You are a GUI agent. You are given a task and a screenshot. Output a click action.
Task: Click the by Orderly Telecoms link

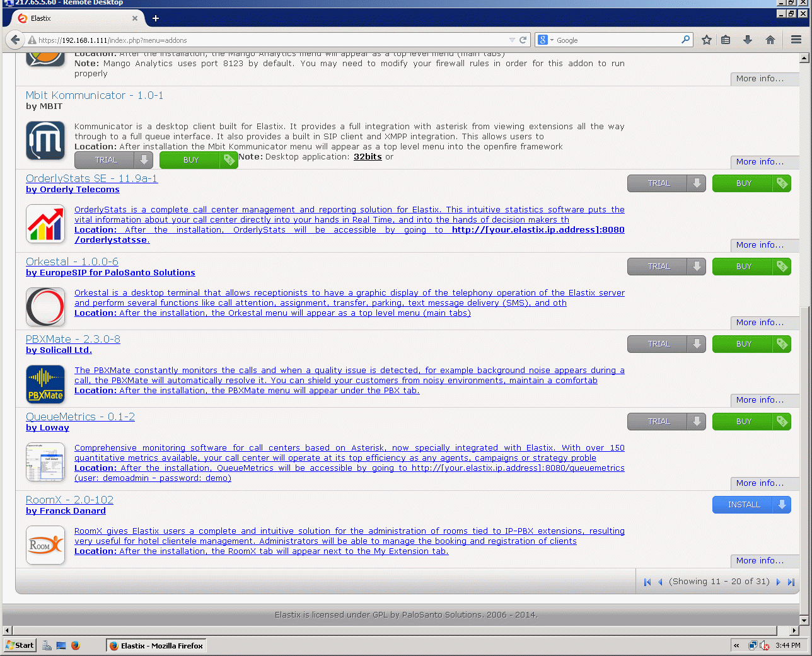coord(72,190)
